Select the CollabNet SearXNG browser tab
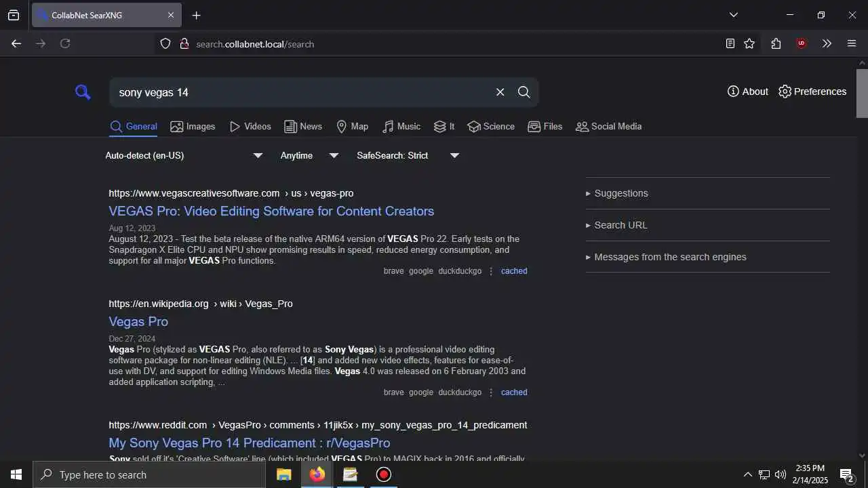This screenshot has width=868, height=488. coord(106,15)
